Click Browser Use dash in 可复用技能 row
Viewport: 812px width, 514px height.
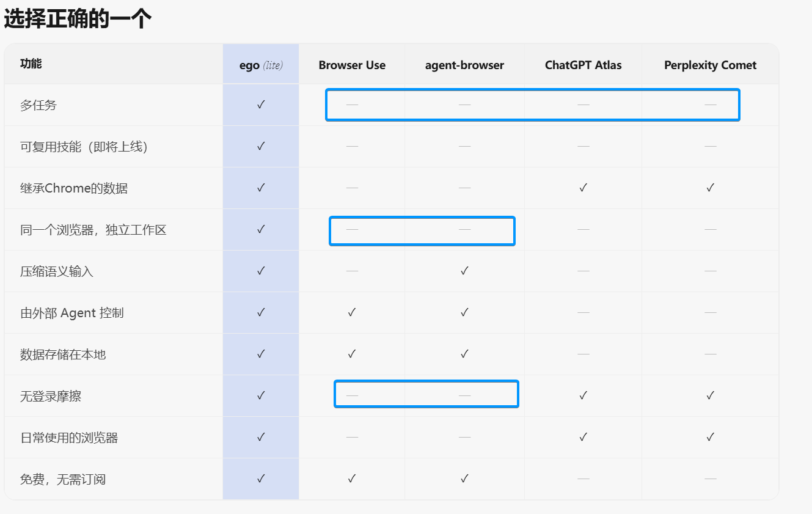[x=352, y=147]
